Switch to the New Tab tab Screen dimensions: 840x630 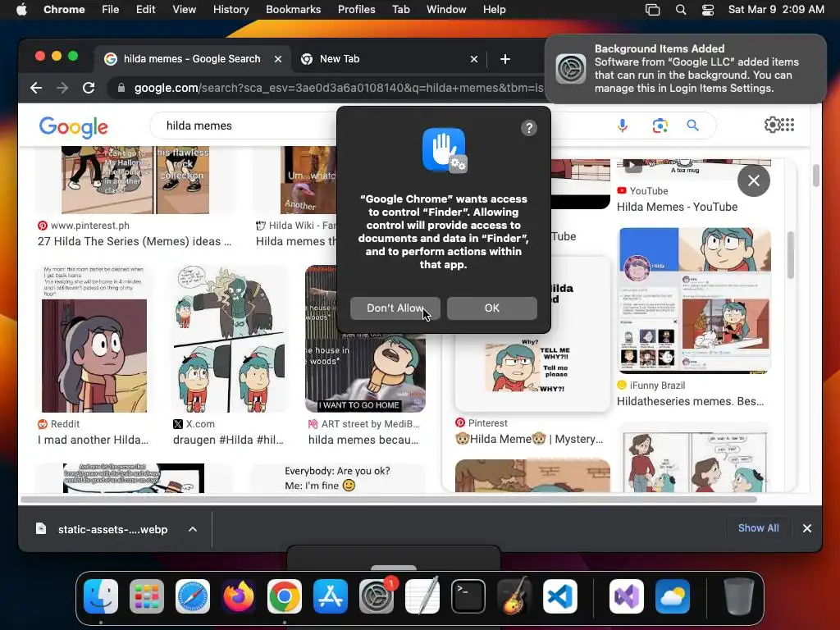pos(340,59)
